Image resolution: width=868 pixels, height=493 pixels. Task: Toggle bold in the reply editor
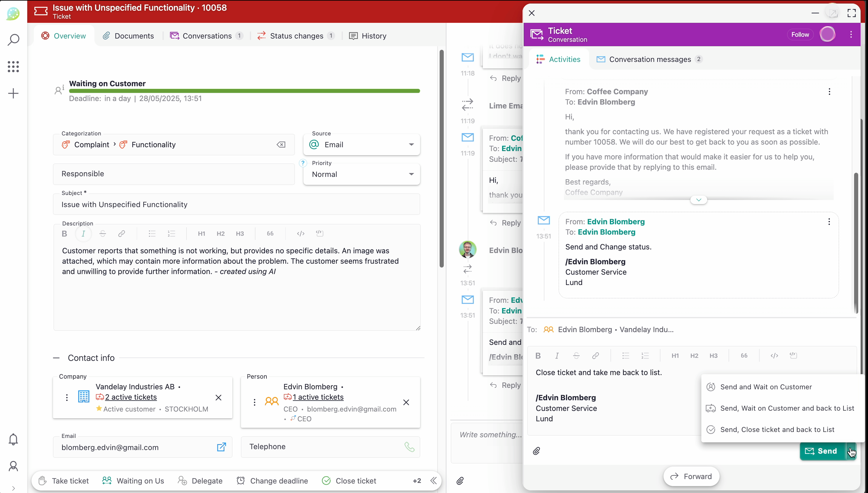(538, 356)
